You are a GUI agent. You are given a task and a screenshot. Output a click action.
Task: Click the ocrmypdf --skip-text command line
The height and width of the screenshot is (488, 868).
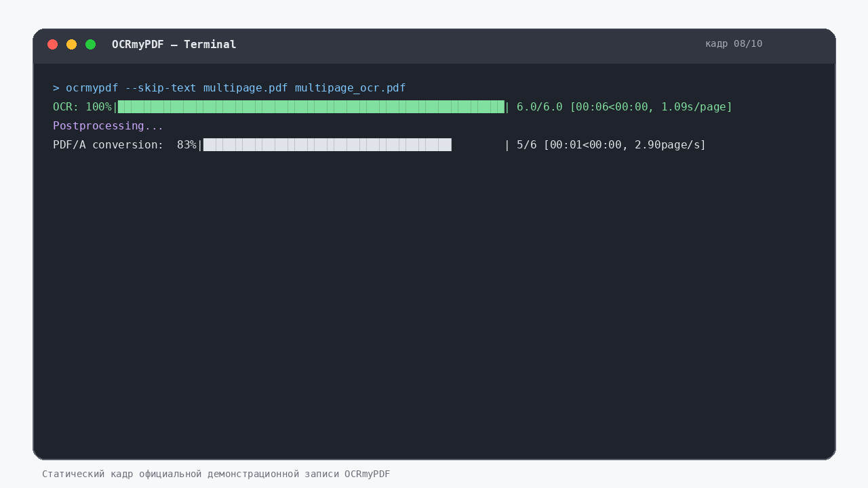[x=229, y=88]
